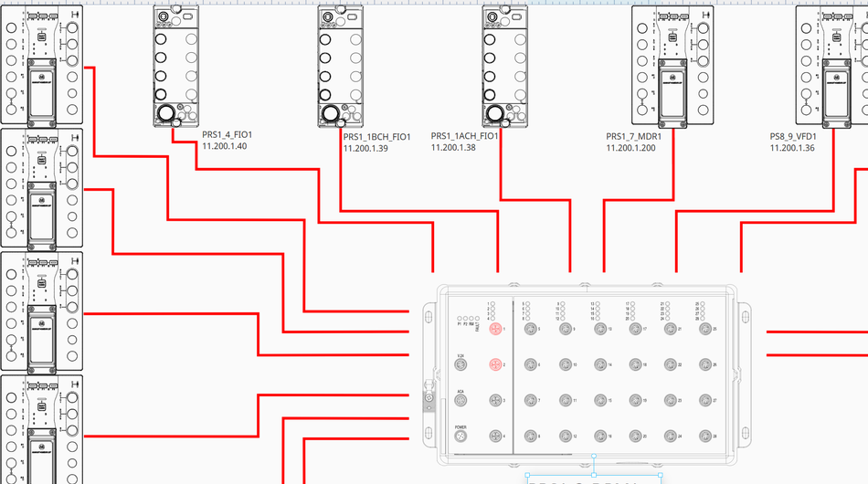Select the PRS1_7_MDR1 address label
This screenshot has height=484, width=868.
pyautogui.click(x=630, y=148)
